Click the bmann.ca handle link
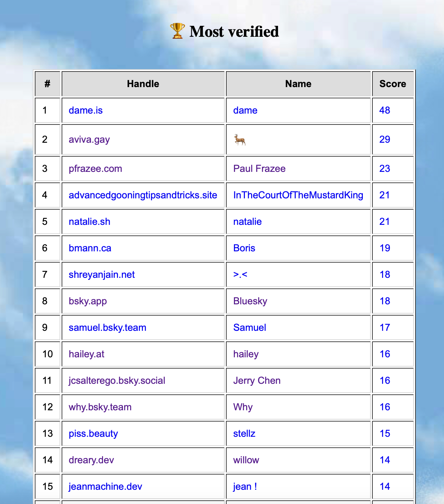The height and width of the screenshot is (504, 444). click(90, 248)
